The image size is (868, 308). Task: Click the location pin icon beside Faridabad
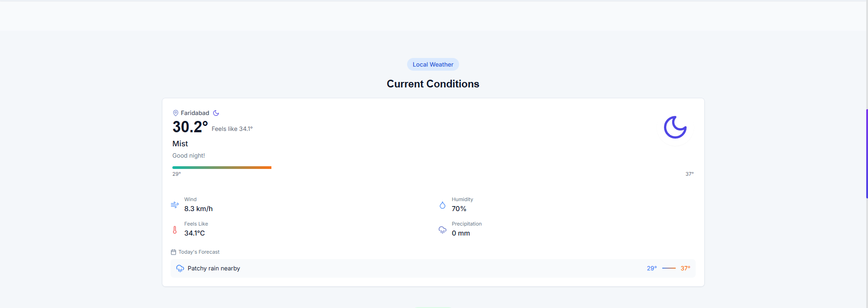(x=175, y=113)
